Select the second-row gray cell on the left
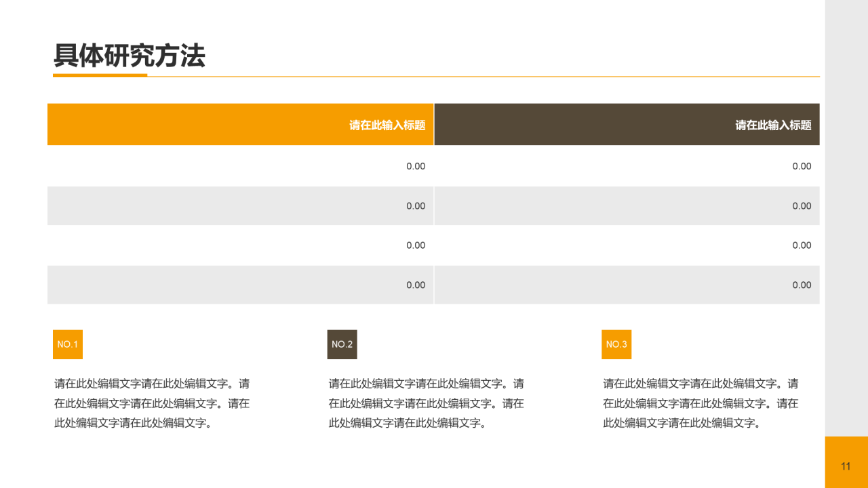The height and width of the screenshot is (488, 868). click(241, 205)
